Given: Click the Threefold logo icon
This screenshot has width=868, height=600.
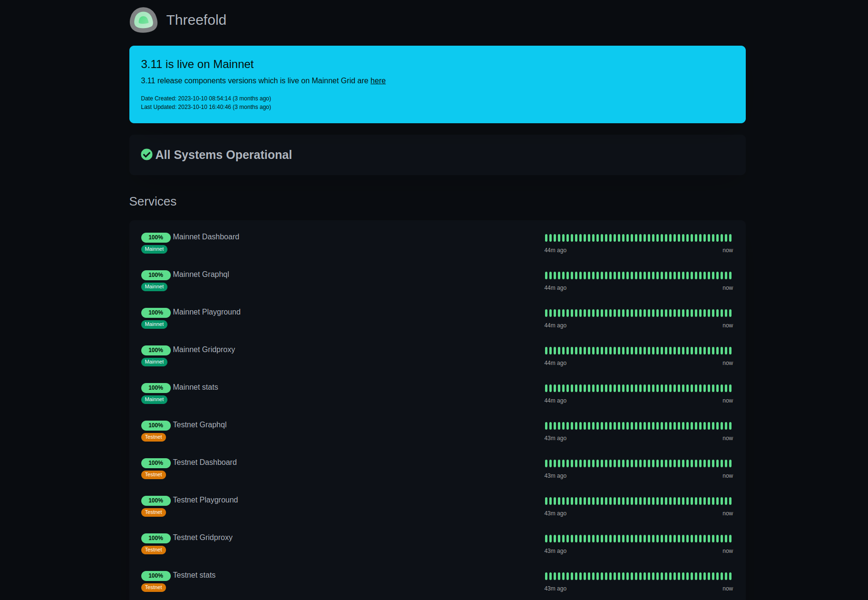Looking at the screenshot, I should pos(144,20).
